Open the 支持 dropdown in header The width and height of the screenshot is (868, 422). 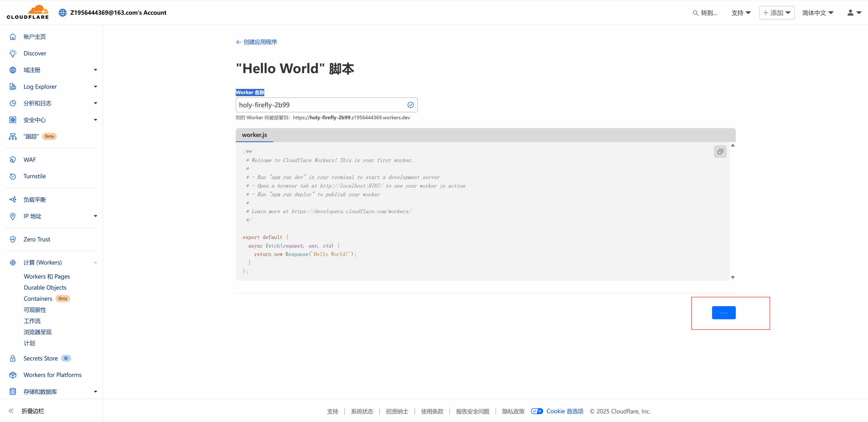[x=741, y=13]
